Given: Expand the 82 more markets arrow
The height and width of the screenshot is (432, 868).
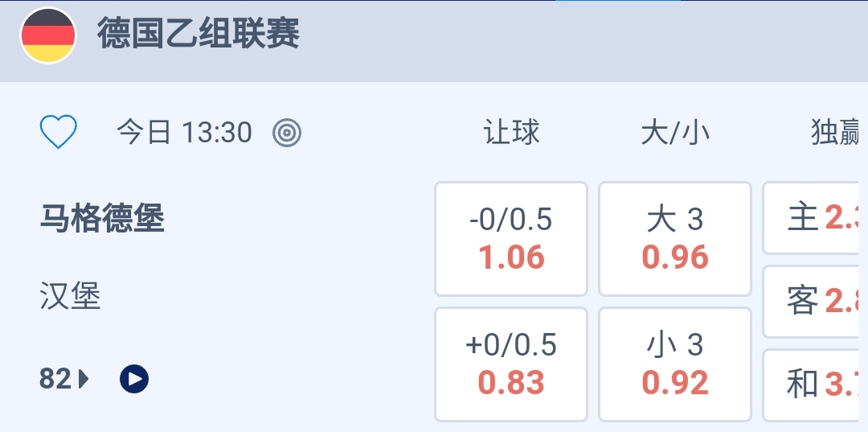Looking at the screenshot, I should [x=84, y=379].
